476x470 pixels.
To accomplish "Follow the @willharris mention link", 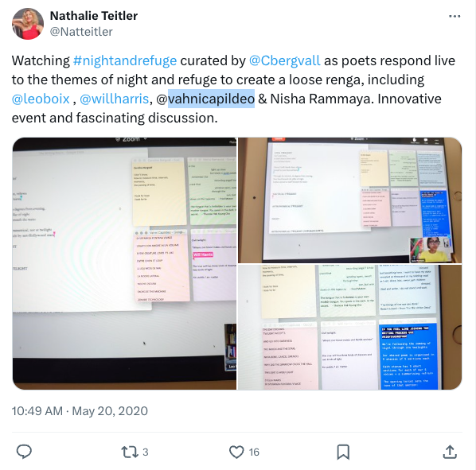I will (x=114, y=99).
